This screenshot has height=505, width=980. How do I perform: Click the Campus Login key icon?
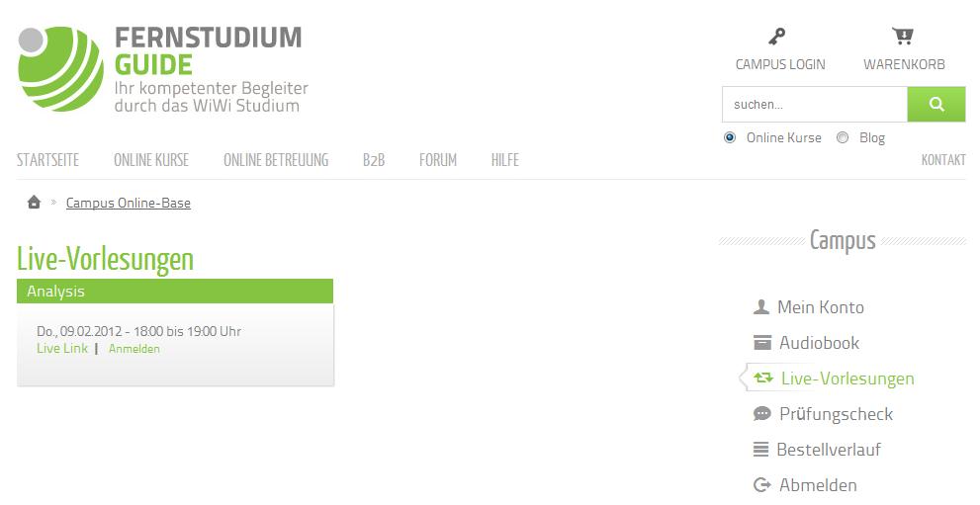pos(777,37)
